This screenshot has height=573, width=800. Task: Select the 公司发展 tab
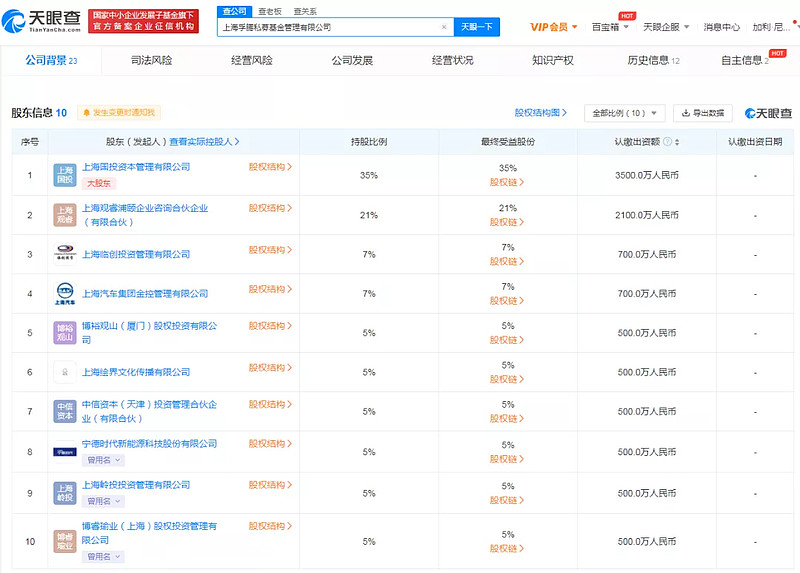click(352, 60)
